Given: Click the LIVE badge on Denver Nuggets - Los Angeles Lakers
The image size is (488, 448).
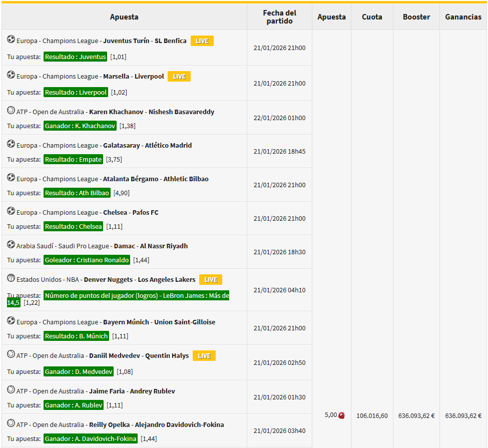Looking at the screenshot, I should 211,280.
